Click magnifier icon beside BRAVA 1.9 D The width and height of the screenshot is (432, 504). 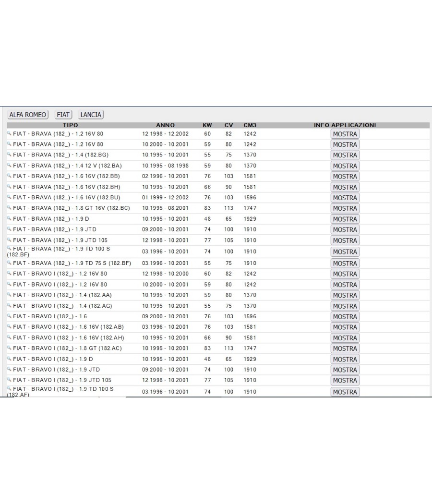[9, 218]
